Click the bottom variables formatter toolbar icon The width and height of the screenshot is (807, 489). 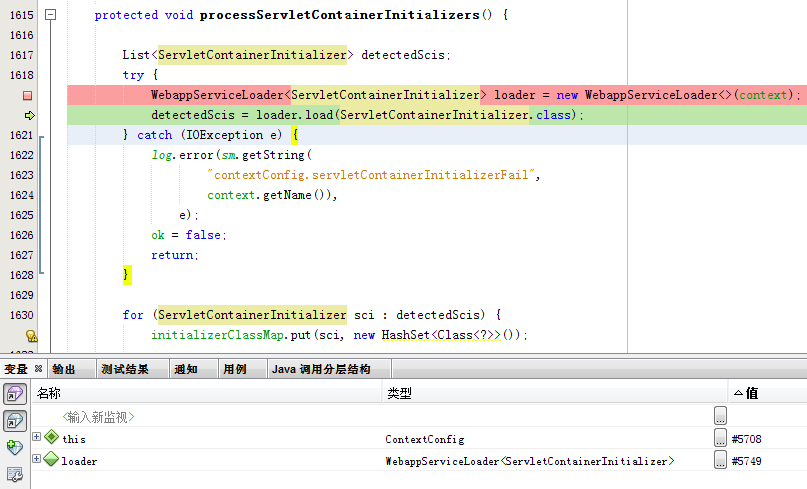pos(15,474)
